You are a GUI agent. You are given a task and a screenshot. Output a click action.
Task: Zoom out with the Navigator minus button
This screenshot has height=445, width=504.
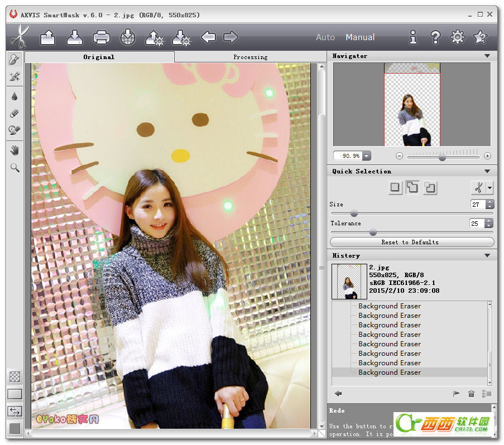pyautogui.click(x=399, y=156)
